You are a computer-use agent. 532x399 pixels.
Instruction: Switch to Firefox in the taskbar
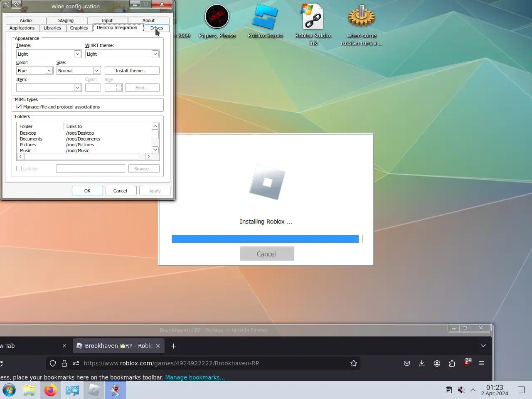click(x=51, y=390)
